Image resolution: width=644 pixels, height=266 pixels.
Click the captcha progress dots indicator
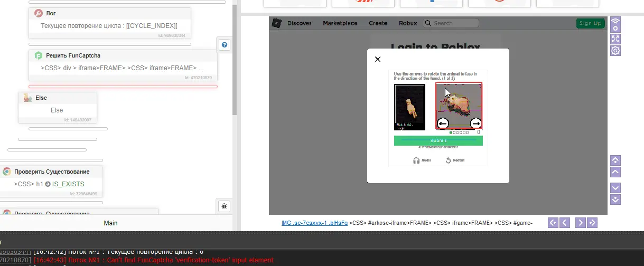coord(459,132)
